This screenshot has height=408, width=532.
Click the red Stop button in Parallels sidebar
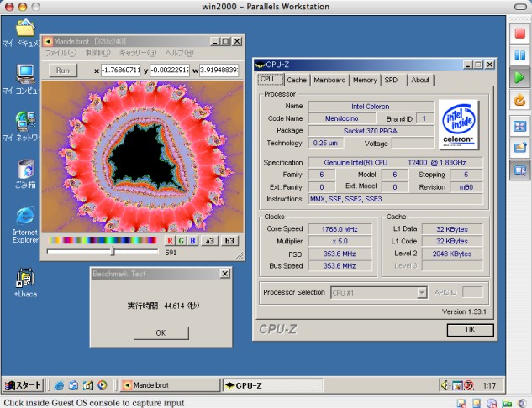519,34
